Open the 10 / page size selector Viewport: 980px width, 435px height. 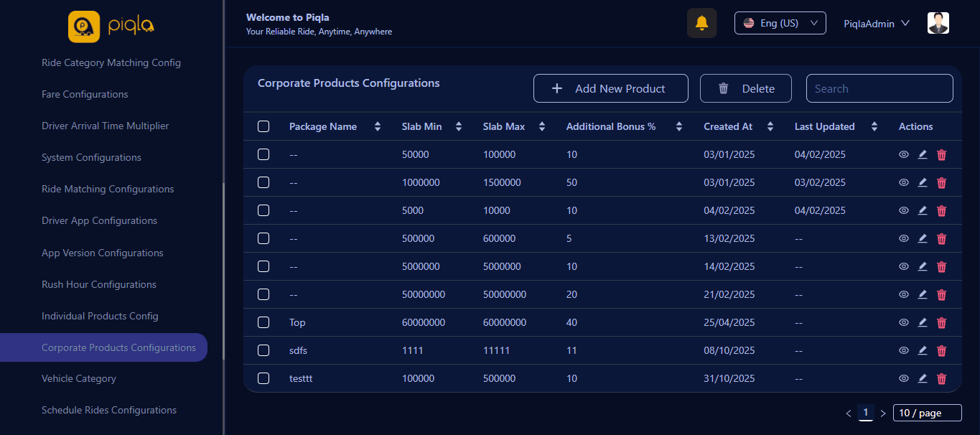coord(928,413)
